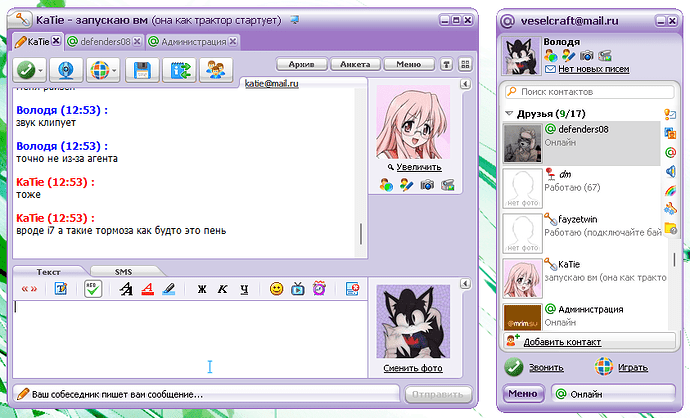Click the floppy disk save icon
The image size is (690, 418).
(x=143, y=70)
